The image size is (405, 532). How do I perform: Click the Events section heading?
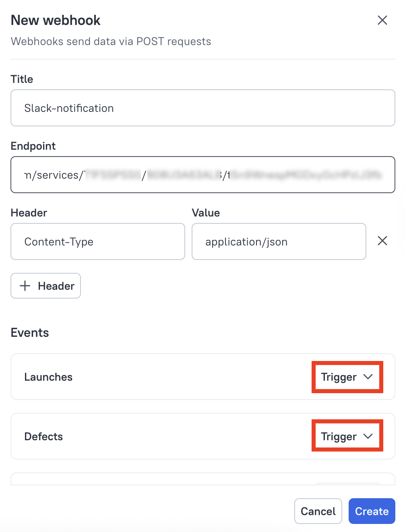click(x=29, y=332)
